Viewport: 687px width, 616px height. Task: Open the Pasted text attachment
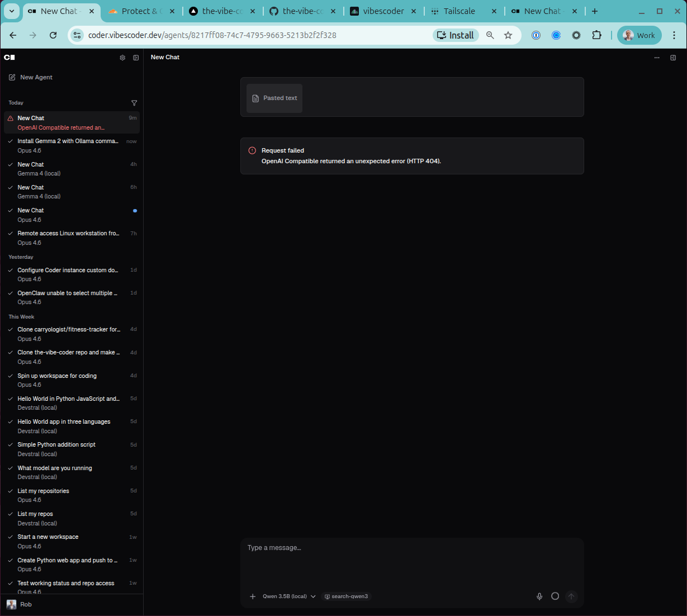[274, 98]
